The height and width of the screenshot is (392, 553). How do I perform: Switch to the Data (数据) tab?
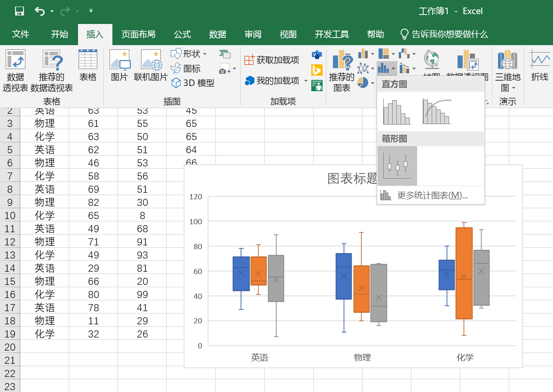218,34
